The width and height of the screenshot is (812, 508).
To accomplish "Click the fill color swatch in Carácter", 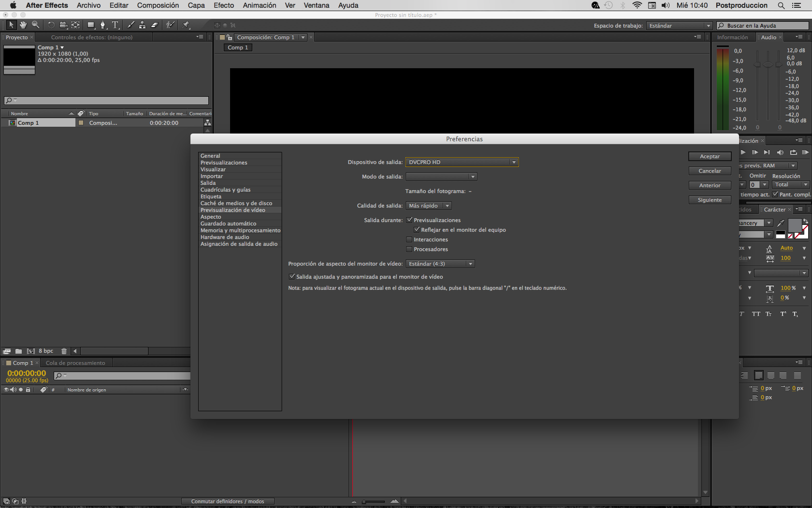I will click(795, 225).
